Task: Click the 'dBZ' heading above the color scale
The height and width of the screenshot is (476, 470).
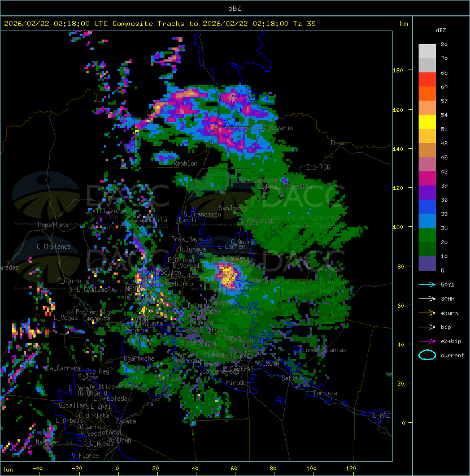Action: [x=441, y=31]
